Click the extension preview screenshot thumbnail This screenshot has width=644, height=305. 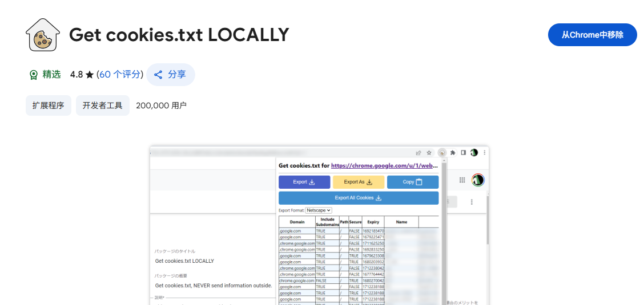[320, 225]
